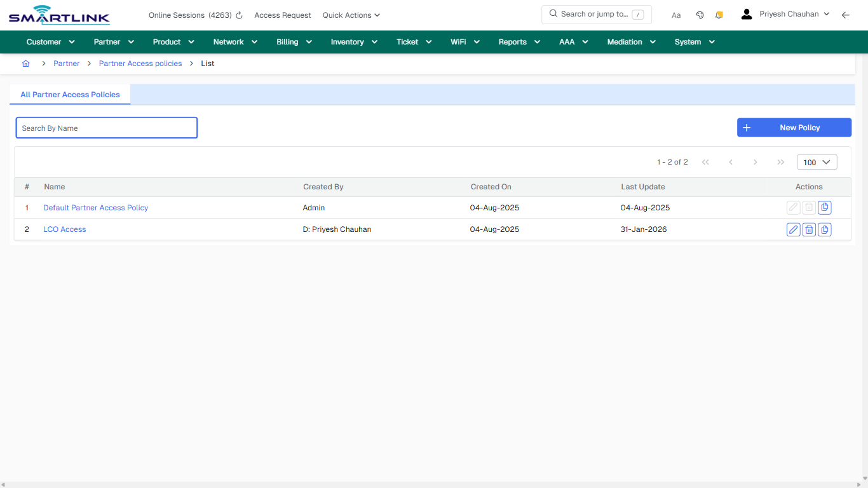Change the page size from 100

click(x=817, y=162)
